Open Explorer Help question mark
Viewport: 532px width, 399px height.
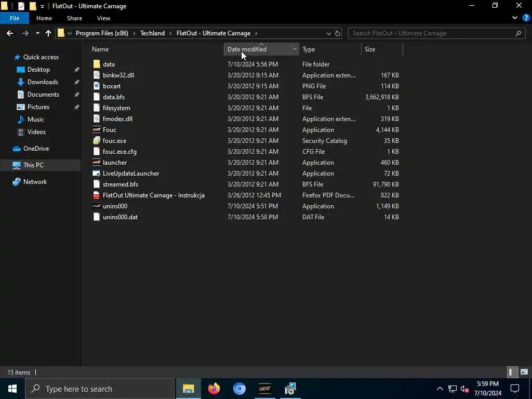pyautogui.click(x=526, y=18)
